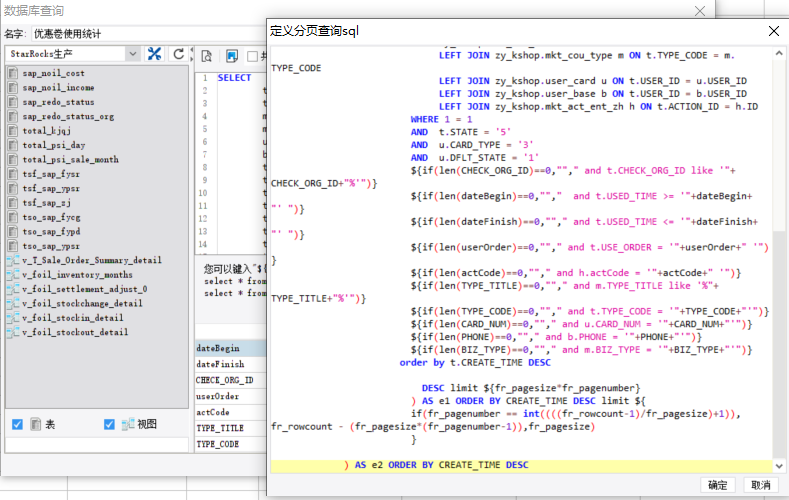Click the v_T_Sale_Order_Summary_detail view icon
The image size is (789, 500).
click(12, 260)
